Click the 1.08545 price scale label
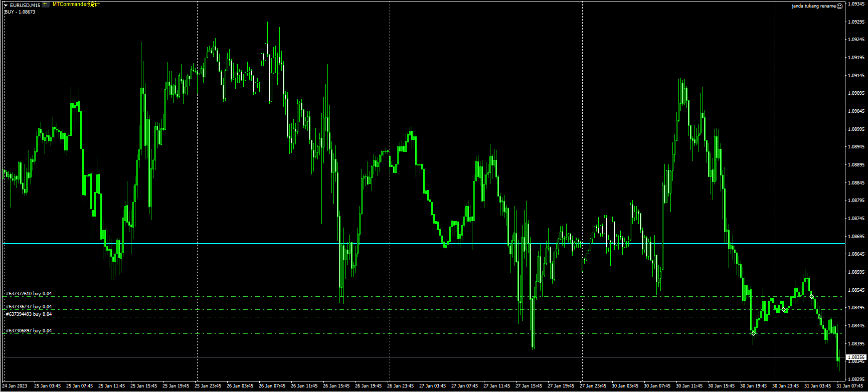 pos(856,290)
